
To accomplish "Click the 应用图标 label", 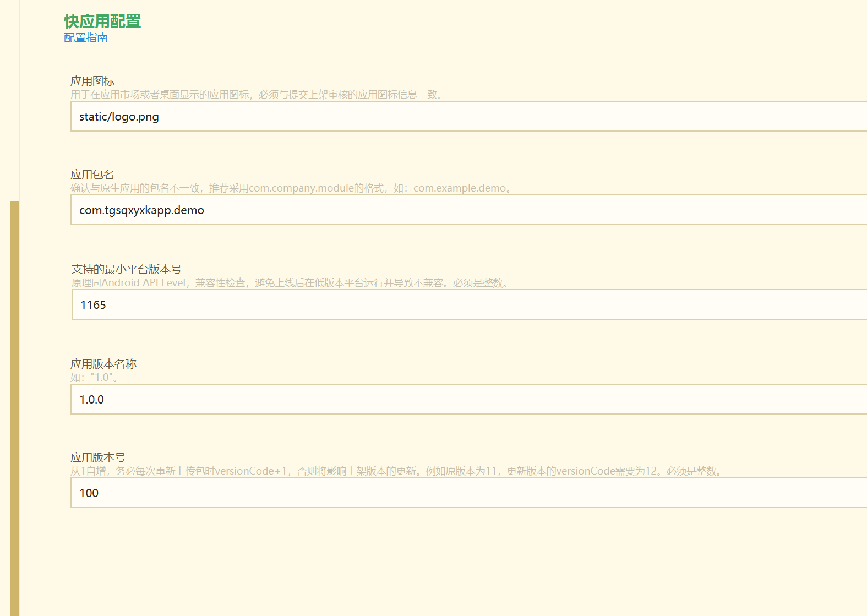I will click(92, 81).
